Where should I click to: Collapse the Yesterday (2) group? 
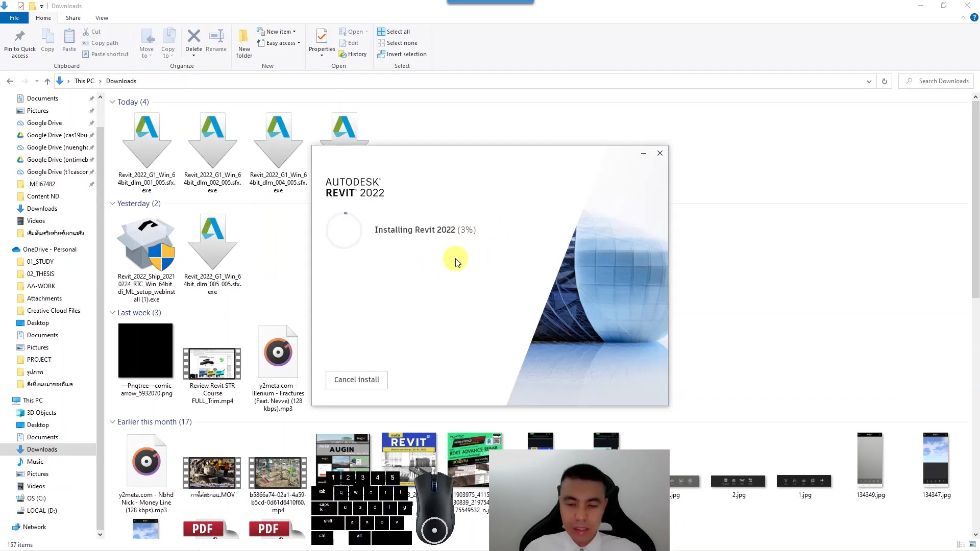(x=112, y=204)
